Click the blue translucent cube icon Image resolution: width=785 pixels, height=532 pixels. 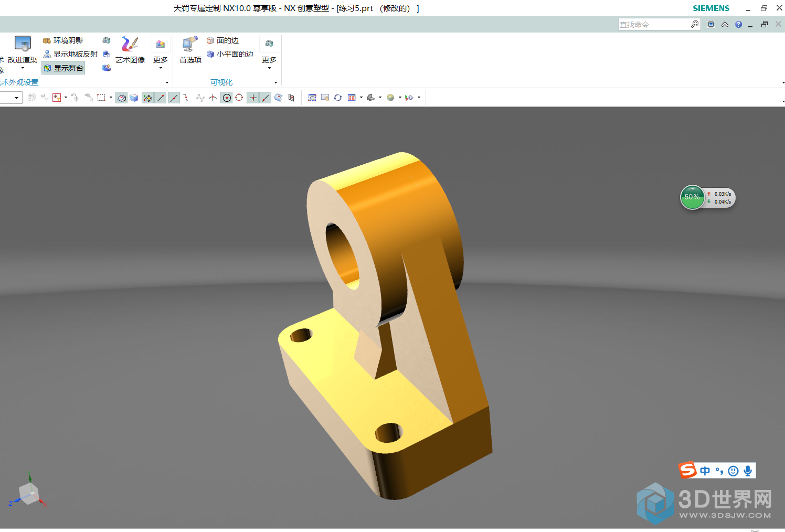coord(134,98)
